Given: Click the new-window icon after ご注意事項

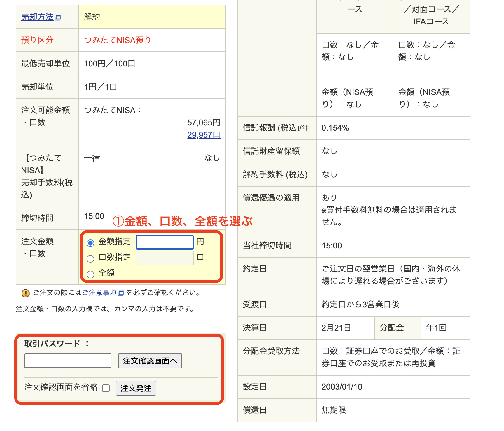Looking at the screenshot, I should [x=121, y=293].
